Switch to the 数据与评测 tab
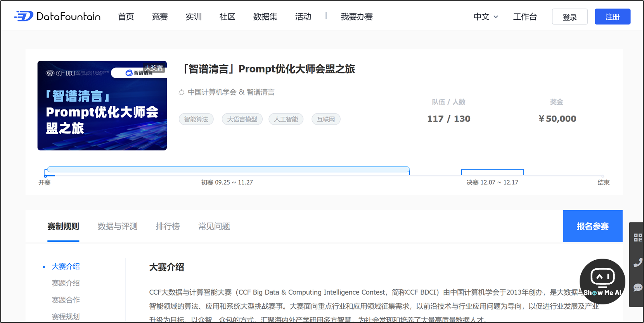This screenshot has width=644, height=323. [118, 226]
